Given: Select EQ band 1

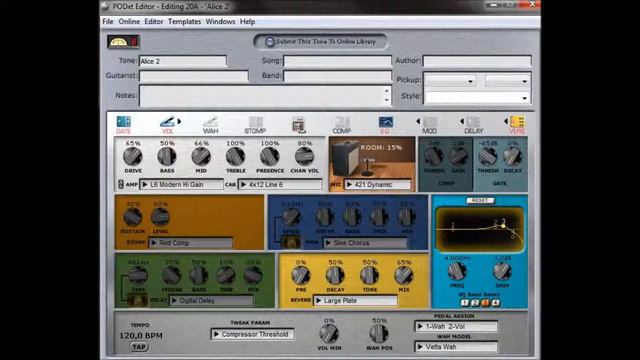Looking at the screenshot, I should [464, 303].
